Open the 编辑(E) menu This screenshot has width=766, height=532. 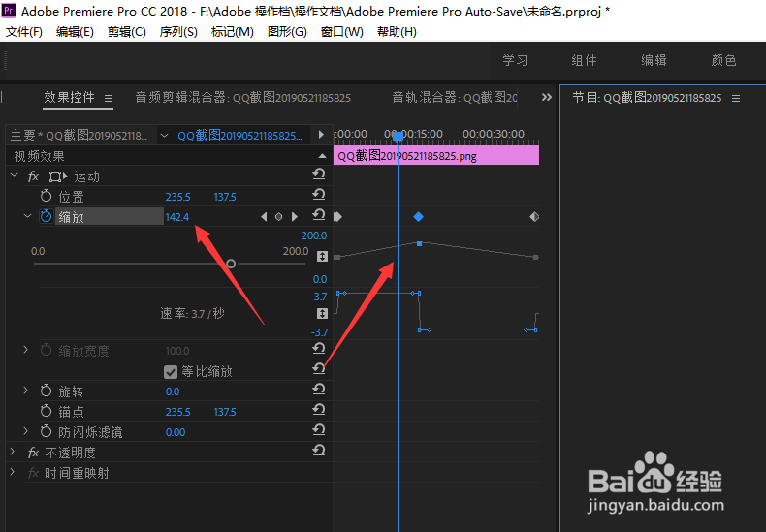[75, 32]
